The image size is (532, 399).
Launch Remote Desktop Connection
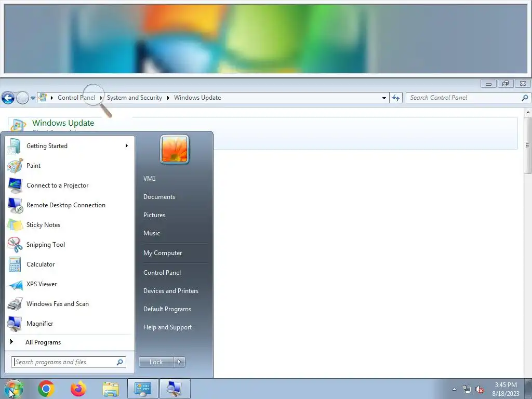point(70,205)
